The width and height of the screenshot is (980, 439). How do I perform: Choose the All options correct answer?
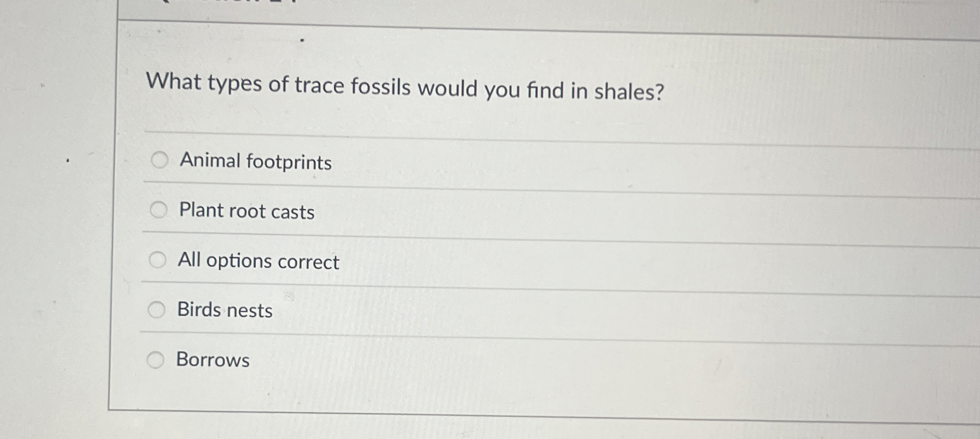coord(159,259)
